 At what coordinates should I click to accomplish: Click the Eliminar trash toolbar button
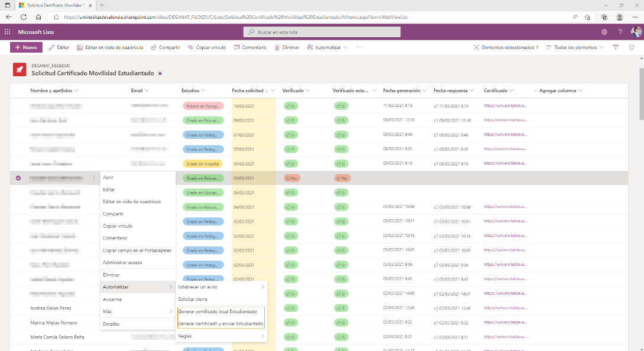click(287, 47)
